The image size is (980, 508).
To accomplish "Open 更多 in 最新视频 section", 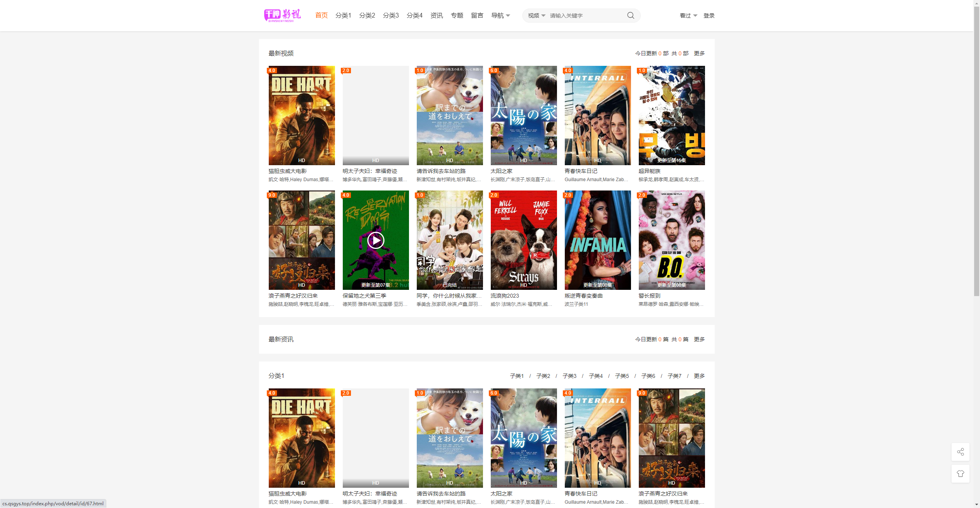I will tap(699, 53).
